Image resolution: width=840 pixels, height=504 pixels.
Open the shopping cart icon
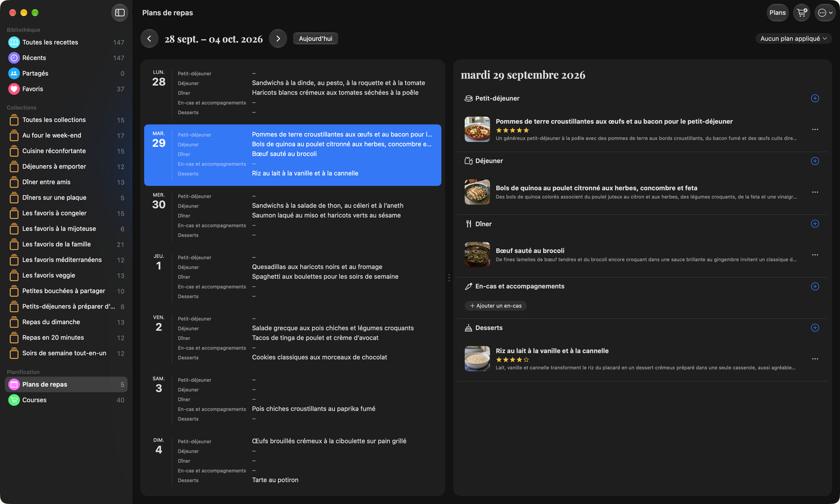802,12
